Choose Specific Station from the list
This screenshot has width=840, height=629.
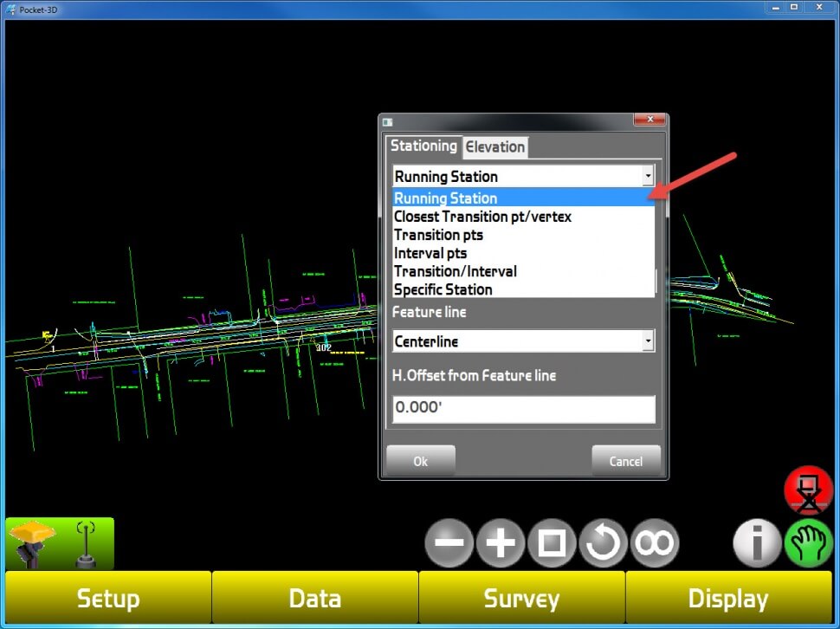coord(443,289)
